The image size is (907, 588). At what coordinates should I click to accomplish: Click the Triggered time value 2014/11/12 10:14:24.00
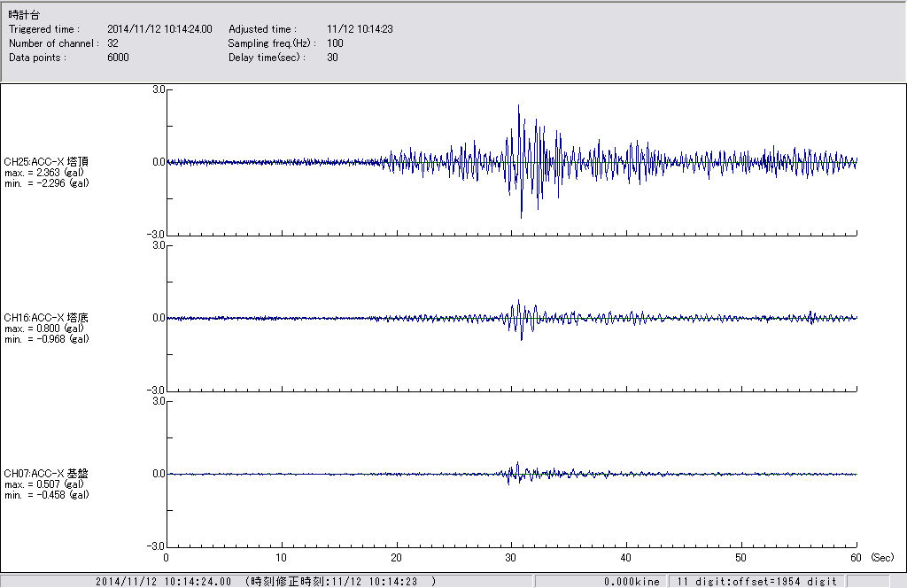(x=166, y=29)
